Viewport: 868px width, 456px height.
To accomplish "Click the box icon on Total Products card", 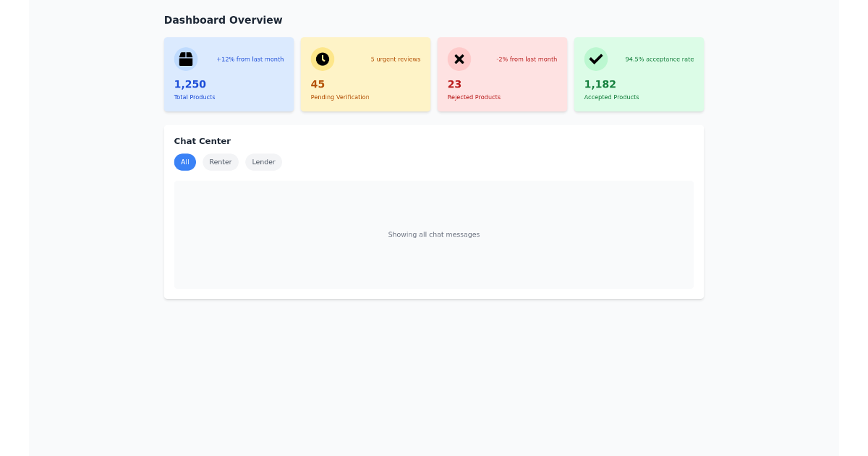I will (x=186, y=59).
